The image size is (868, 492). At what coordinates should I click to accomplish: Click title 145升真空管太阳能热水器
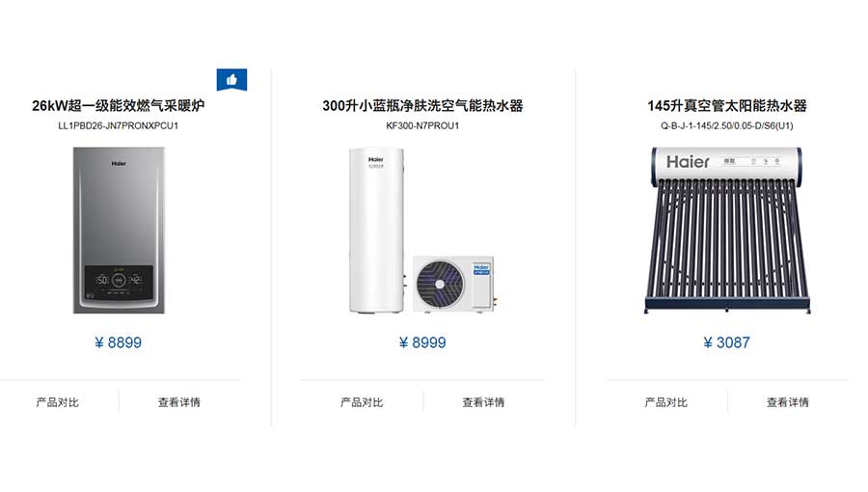[x=727, y=105]
